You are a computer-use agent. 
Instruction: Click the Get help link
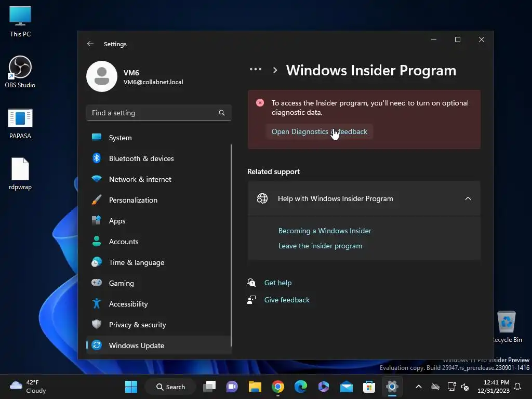[278, 283]
